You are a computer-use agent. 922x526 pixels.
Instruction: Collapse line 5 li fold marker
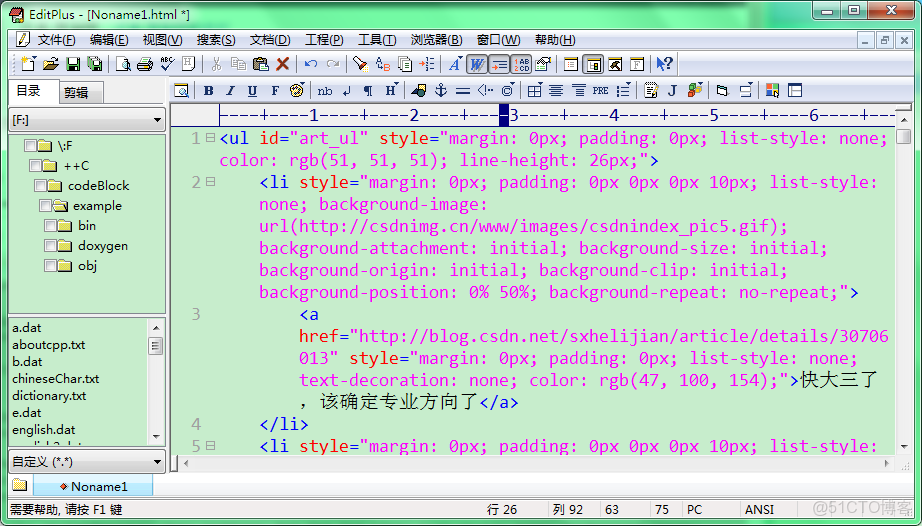[x=210, y=446]
